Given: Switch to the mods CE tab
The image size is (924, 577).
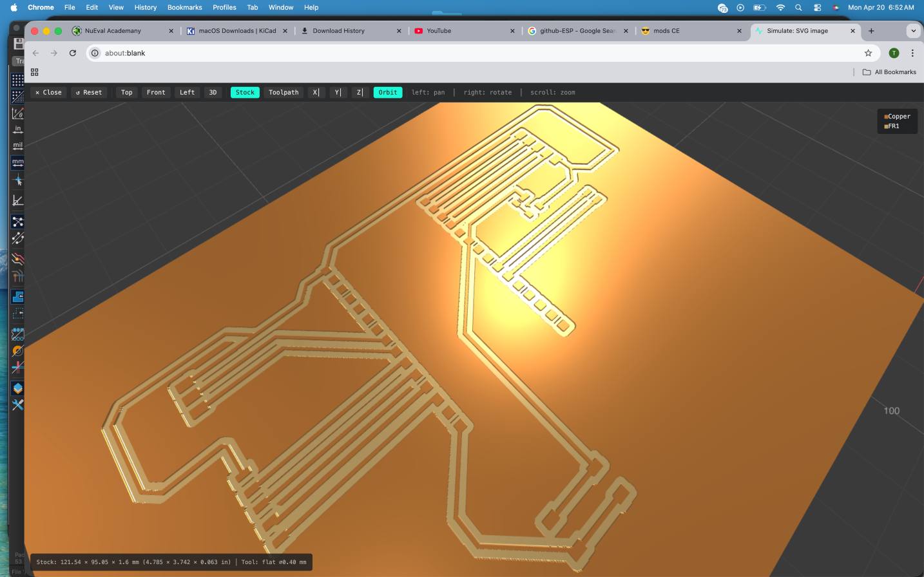Looking at the screenshot, I should coord(691,31).
